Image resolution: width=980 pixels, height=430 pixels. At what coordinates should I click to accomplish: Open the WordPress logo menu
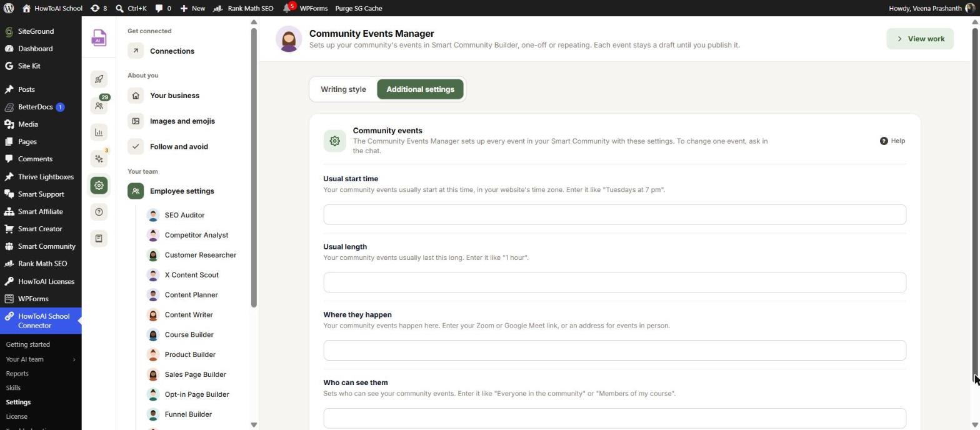pos(9,8)
